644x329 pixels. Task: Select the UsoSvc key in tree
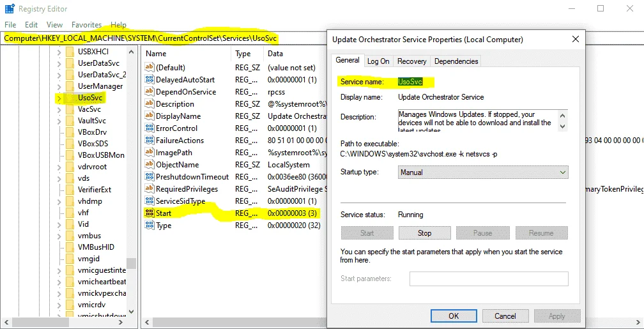[x=90, y=98]
